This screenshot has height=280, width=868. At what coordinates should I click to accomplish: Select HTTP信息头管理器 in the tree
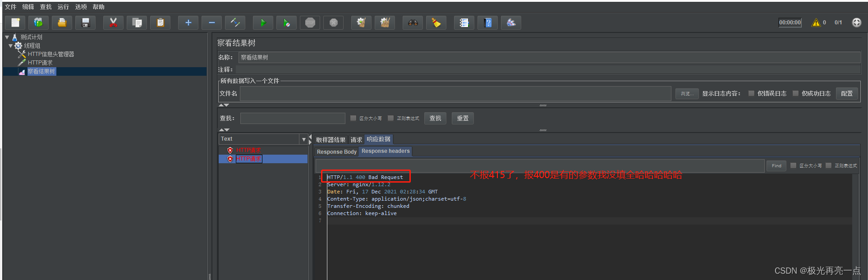pyautogui.click(x=51, y=54)
